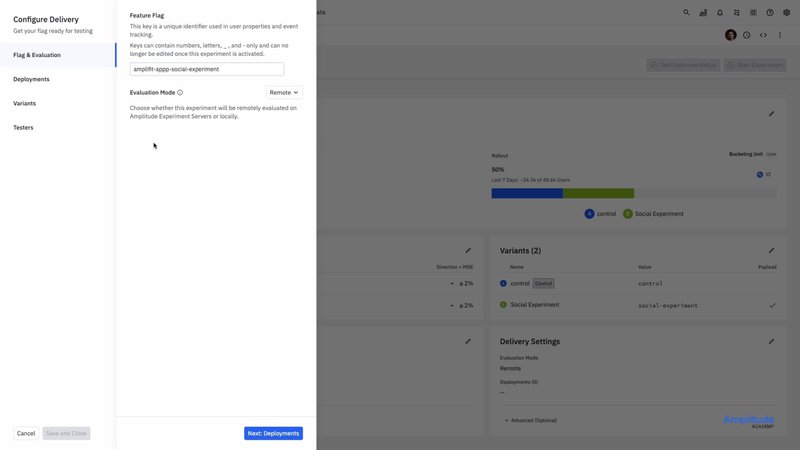800x450 pixels.
Task: Click the user profile avatar
Action: (730, 35)
